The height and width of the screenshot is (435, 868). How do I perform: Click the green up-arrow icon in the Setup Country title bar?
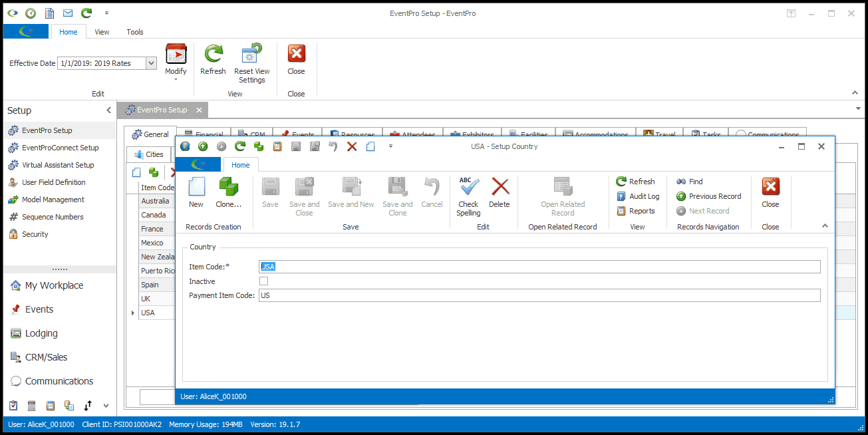point(203,146)
